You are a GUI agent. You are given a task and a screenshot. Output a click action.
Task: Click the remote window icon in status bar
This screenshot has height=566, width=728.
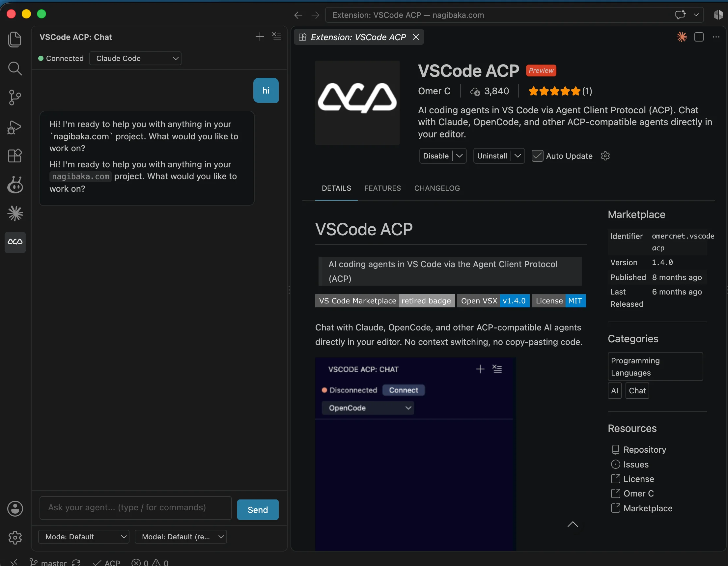click(14, 562)
